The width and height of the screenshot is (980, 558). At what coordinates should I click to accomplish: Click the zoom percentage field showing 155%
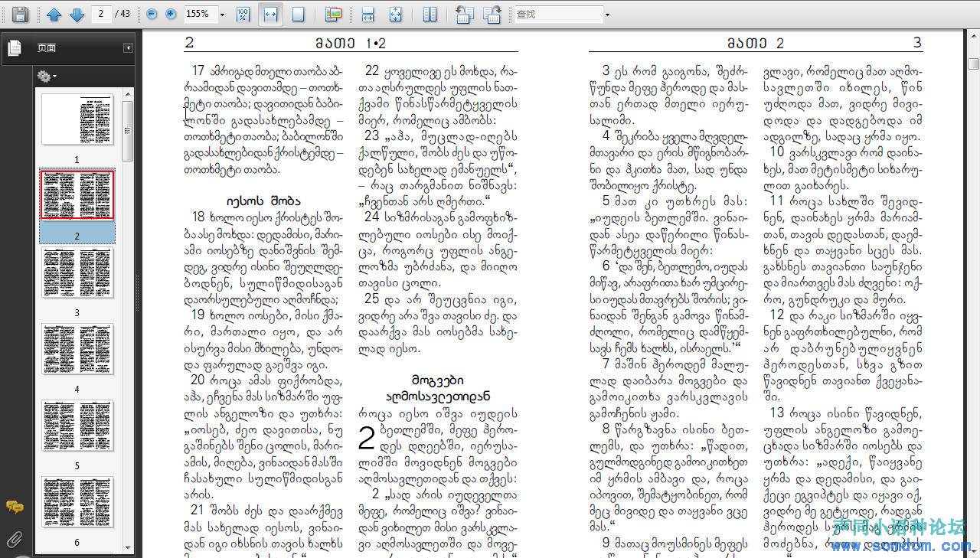point(200,14)
